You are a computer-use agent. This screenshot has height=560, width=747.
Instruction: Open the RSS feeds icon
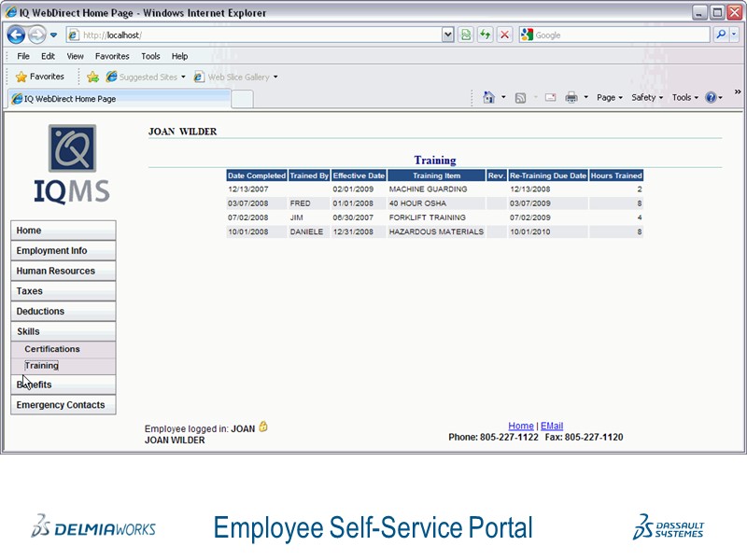519,97
